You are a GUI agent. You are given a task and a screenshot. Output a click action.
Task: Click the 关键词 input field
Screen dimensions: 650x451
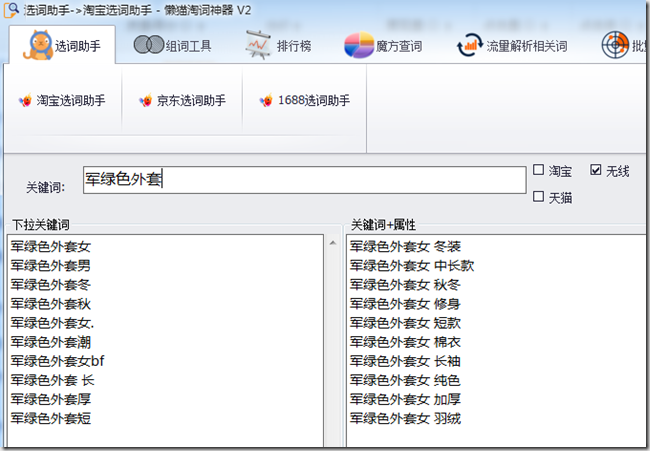pos(303,180)
